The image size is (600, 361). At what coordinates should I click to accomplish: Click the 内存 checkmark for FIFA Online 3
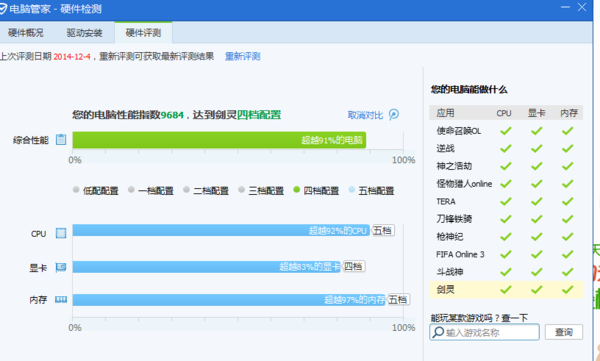click(567, 254)
